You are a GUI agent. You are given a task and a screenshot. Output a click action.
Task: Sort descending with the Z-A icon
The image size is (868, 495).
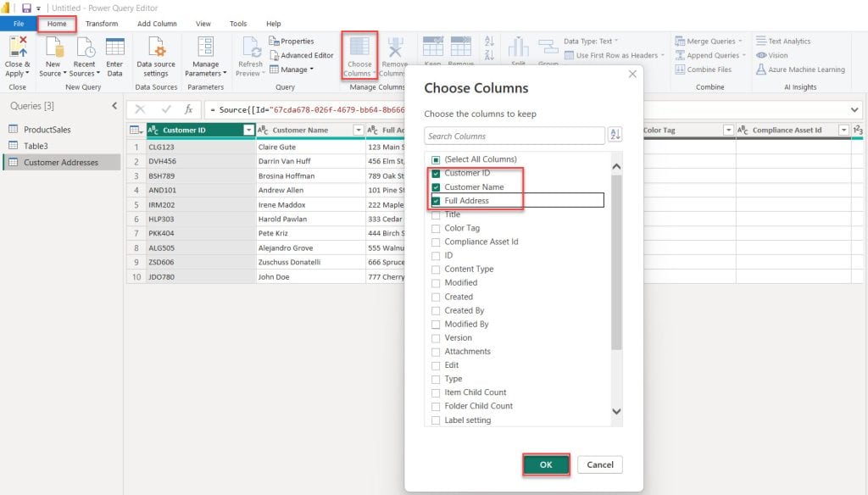click(x=489, y=55)
